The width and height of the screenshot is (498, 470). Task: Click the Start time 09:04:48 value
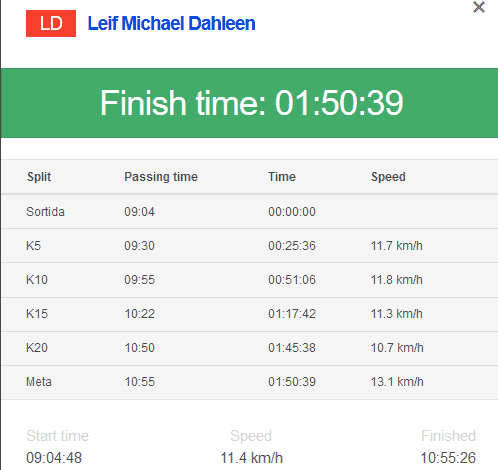tap(54, 458)
